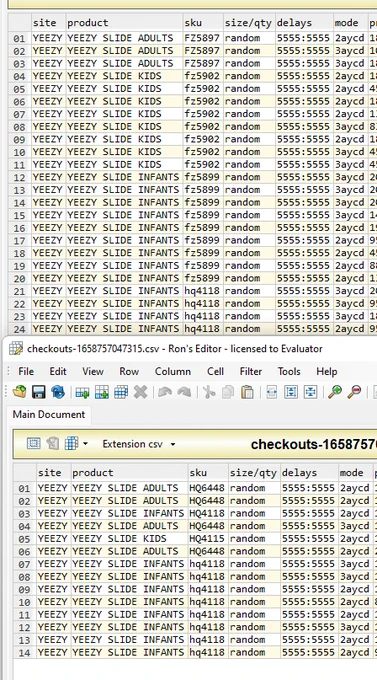Open the Filter menu
The width and height of the screenshot is (377, 680).
[x=251, y=371]
